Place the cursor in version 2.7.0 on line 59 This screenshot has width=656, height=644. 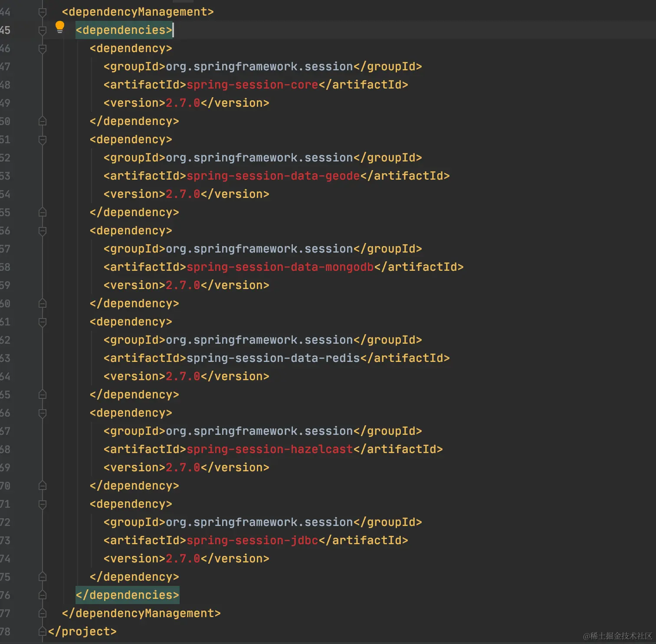(x=183, y=285)
